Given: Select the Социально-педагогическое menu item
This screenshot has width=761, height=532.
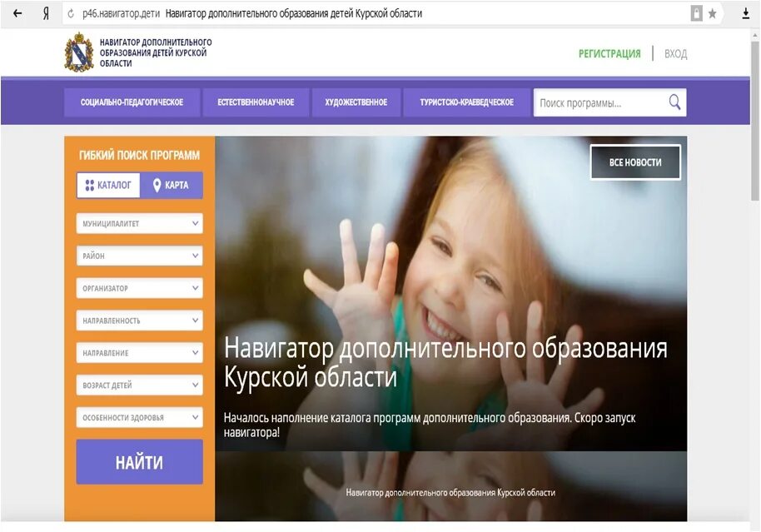Looking at the screenshot, I should [132, 102].
